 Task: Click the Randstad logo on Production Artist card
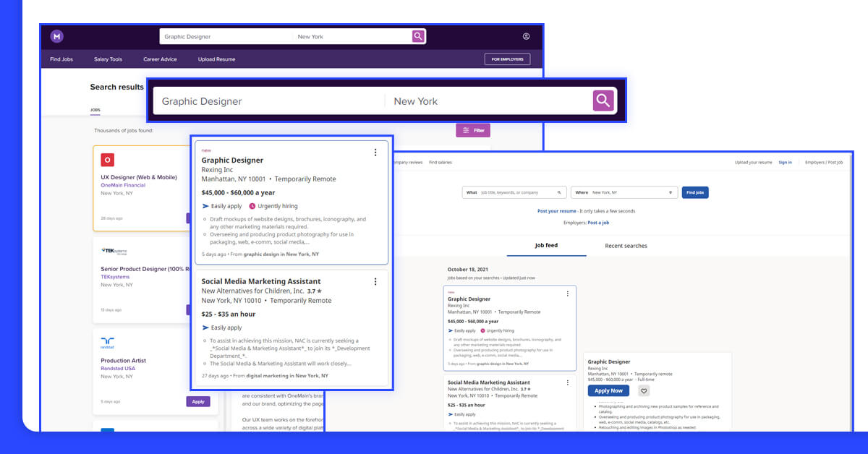pyautogui.click(x=108, y=341)
